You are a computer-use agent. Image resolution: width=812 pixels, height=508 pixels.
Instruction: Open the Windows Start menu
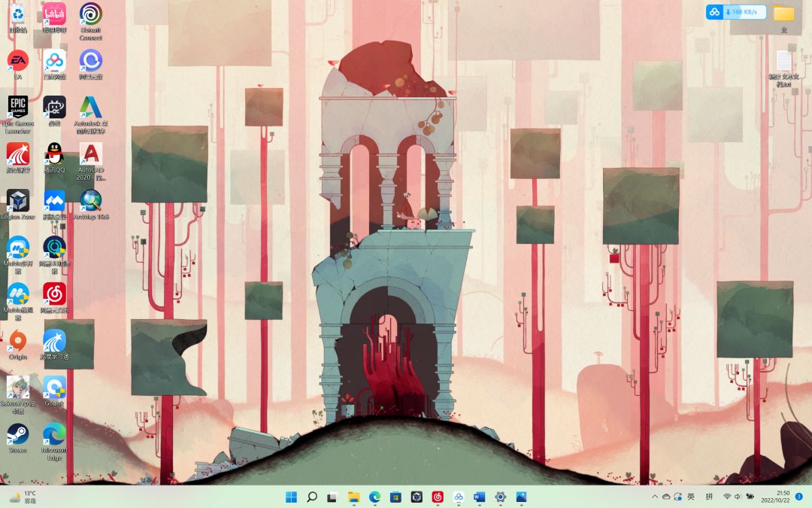point(292,497)
